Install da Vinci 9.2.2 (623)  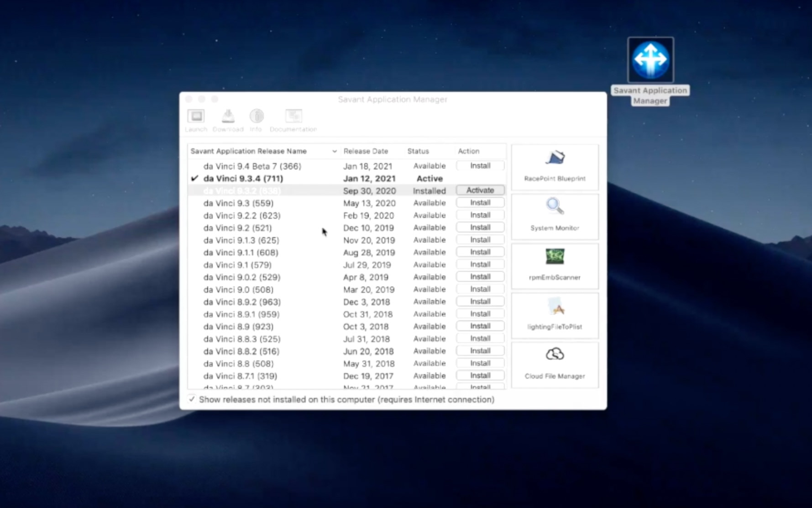480,215
